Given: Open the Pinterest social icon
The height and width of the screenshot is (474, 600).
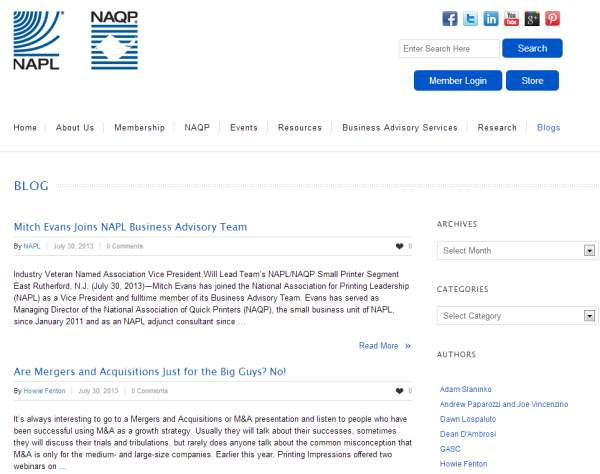Looking at the screenshot, I should 553,18.
